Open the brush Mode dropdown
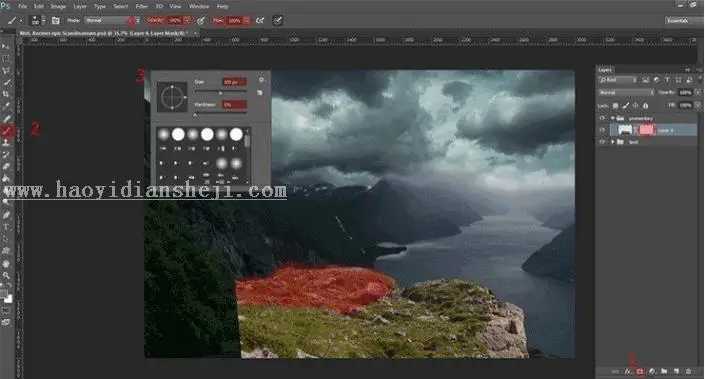 click(112, 21)
